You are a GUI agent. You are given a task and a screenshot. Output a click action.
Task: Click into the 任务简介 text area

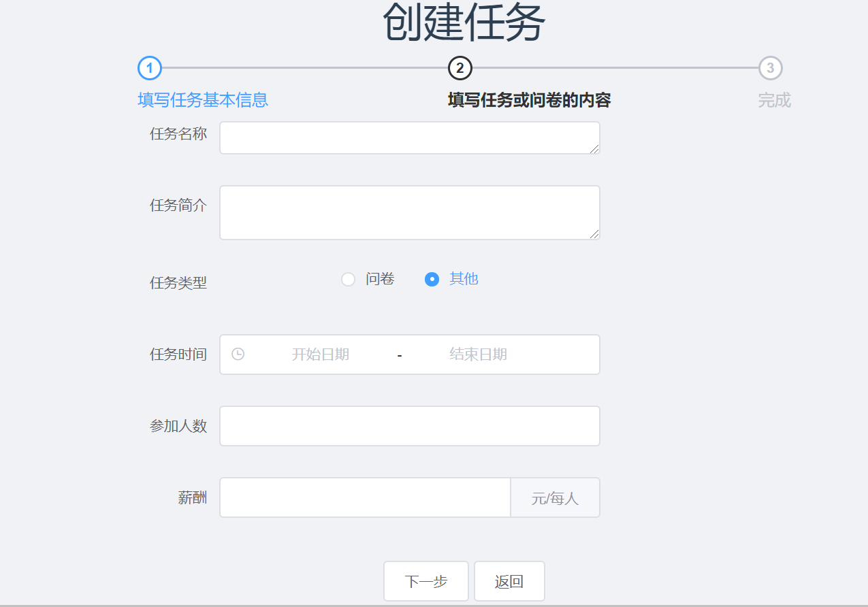tap(408, 212)
